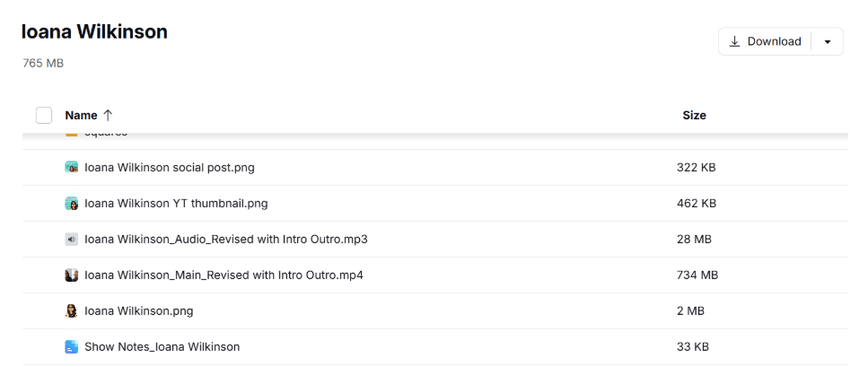Click the 765 MB total size text
The width and height of the screenshot is (868, 367).
43,63
